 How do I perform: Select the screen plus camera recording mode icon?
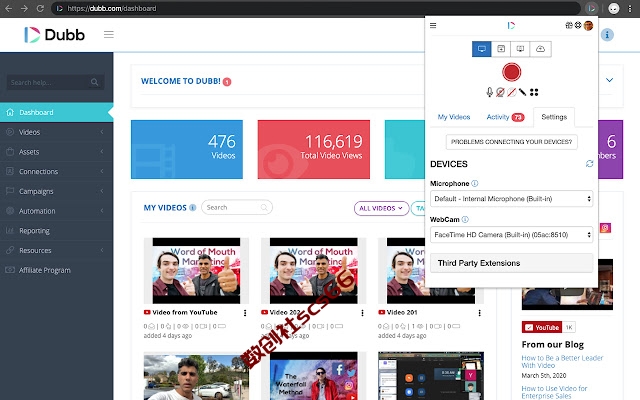(520, 49)
